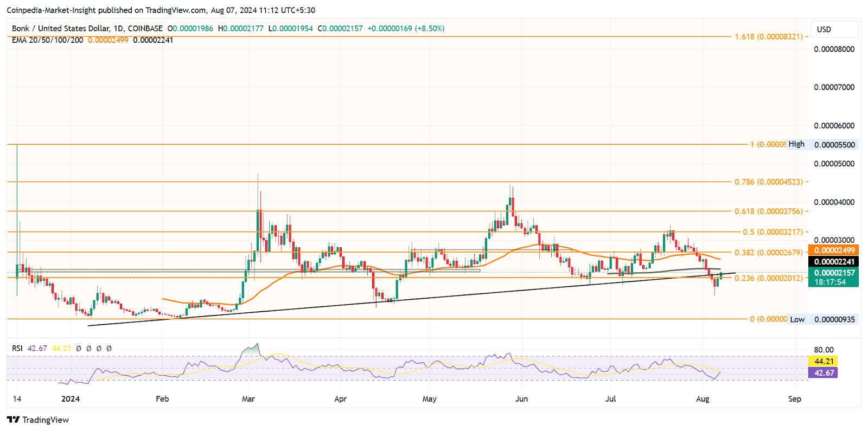Click the Jun date axis label
Screen dimensions: 868x431
[521, 398]
